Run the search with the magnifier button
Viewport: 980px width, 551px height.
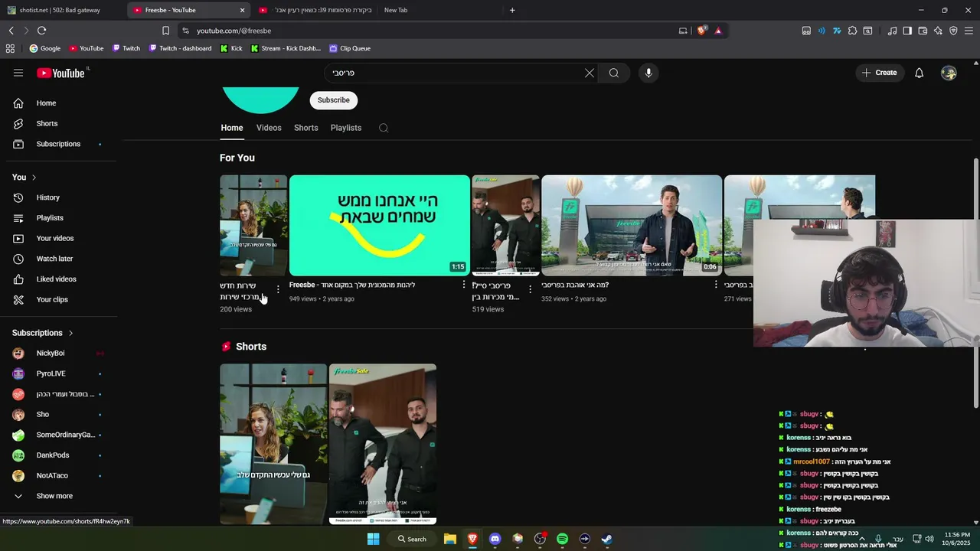[x=614, y=73]
